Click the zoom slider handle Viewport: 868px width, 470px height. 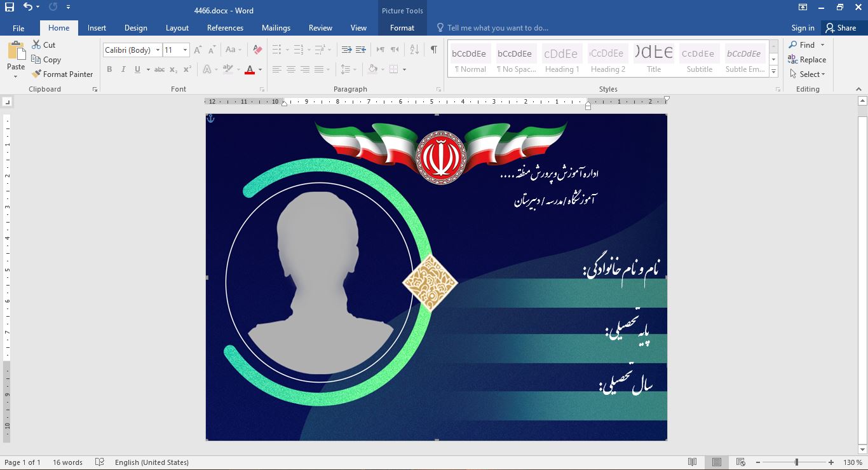pyautogui.click(x=796, y=462)
